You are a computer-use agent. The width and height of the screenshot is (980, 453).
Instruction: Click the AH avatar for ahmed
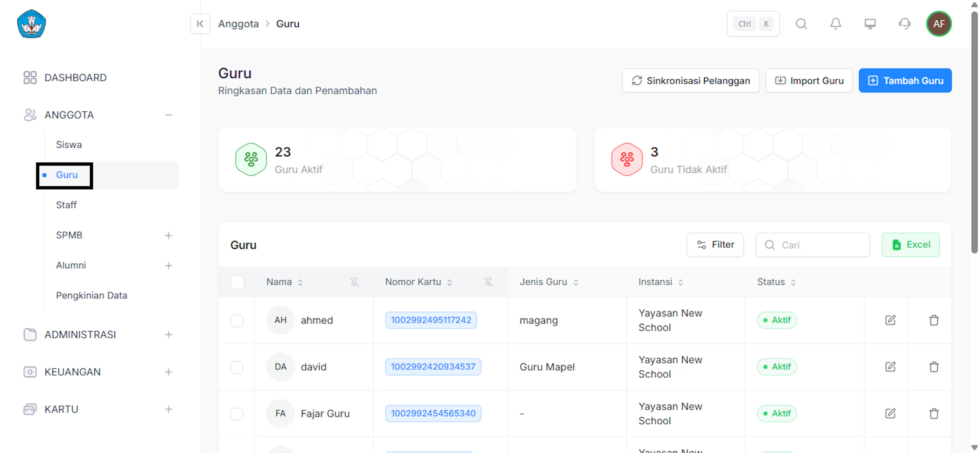[280, 320]
